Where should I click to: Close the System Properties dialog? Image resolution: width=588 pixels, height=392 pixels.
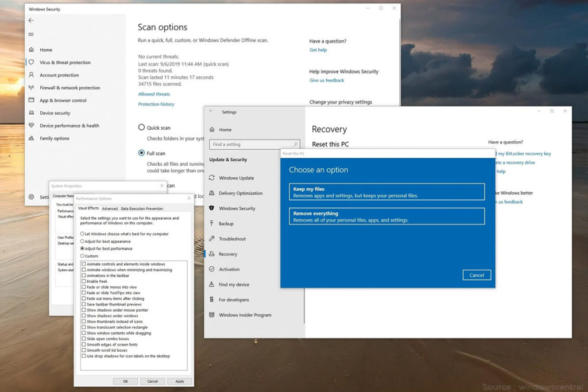[162, 185]
